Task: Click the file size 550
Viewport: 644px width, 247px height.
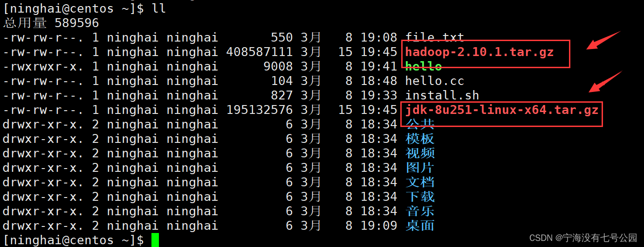Action: 282,37
